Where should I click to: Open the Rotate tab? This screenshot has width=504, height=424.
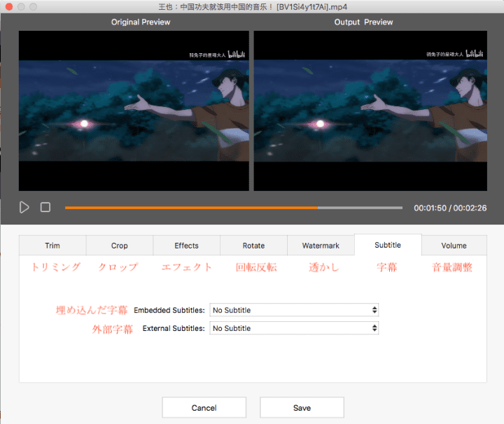point(253,246)
